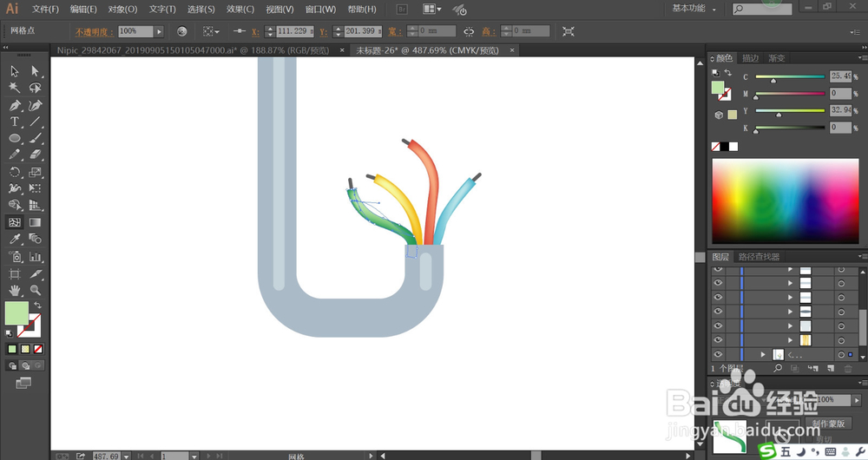Select the Artboard tool
Screen dimensions: 868x460
coord(15,273)
